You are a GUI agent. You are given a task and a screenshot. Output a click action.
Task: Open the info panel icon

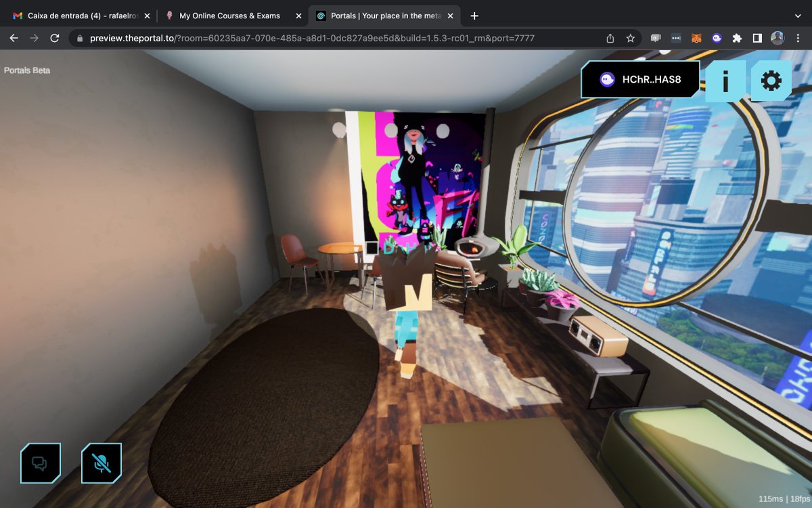click(x=725, y=81)
